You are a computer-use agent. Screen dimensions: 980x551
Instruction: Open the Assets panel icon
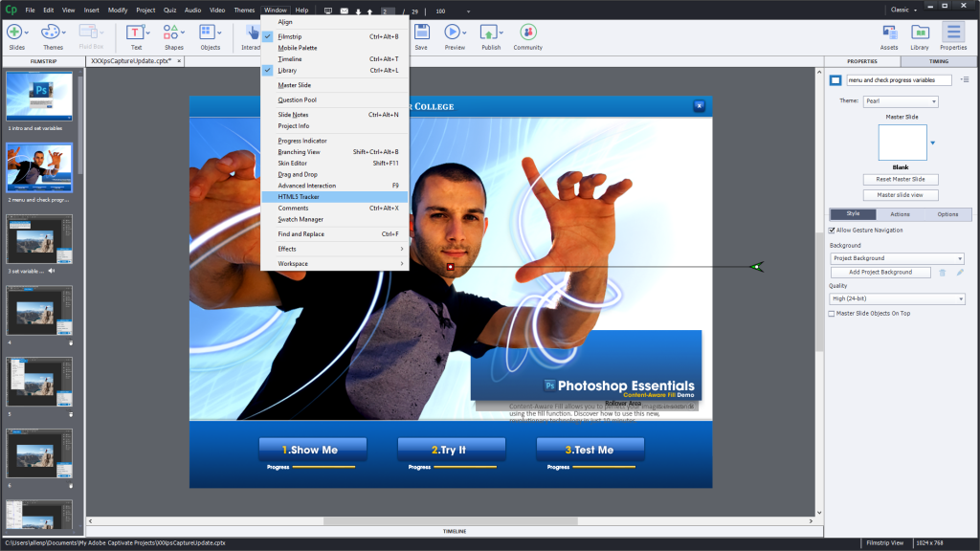889,33
